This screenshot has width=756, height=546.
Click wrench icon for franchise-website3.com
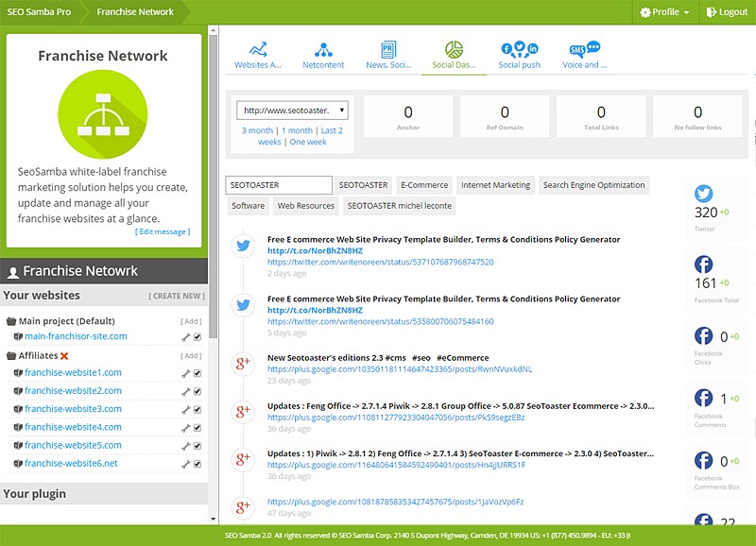185,410
